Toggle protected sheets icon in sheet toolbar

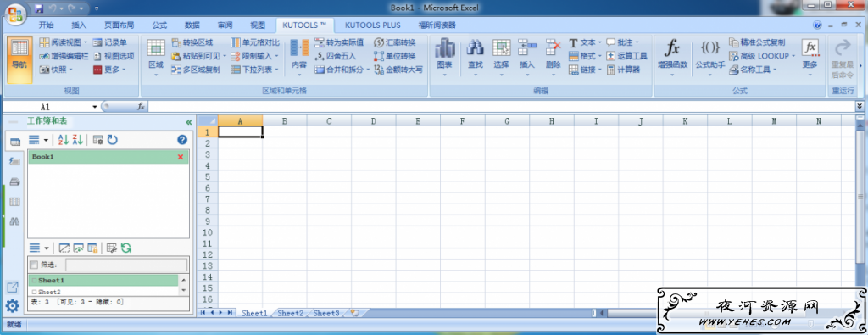pyautogui.click(x=92, y=248)
